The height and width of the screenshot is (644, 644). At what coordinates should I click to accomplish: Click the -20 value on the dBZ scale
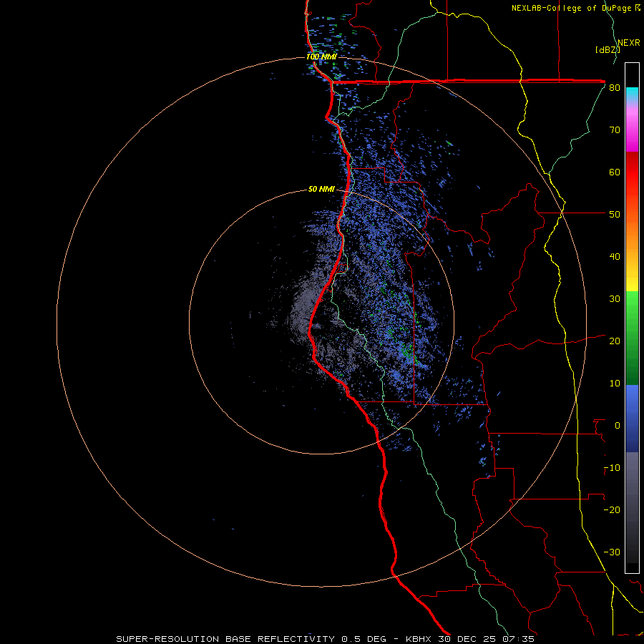pos(612,510)
